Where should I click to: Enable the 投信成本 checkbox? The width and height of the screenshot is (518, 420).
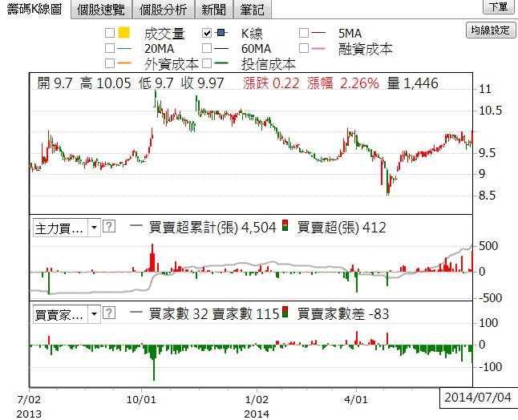tap(207, 63)
